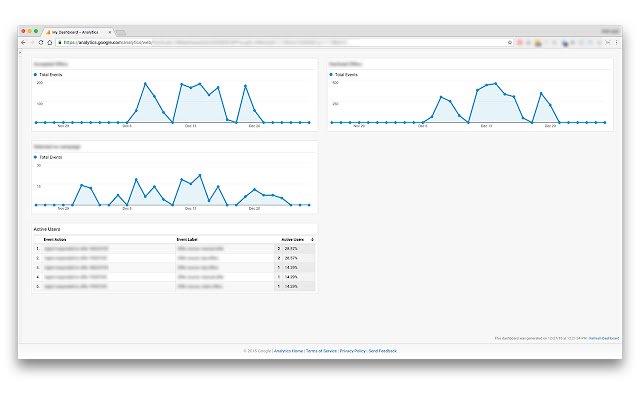Click the 200 y-axis label
Viewport: 640px width, 400px height.
40,83
